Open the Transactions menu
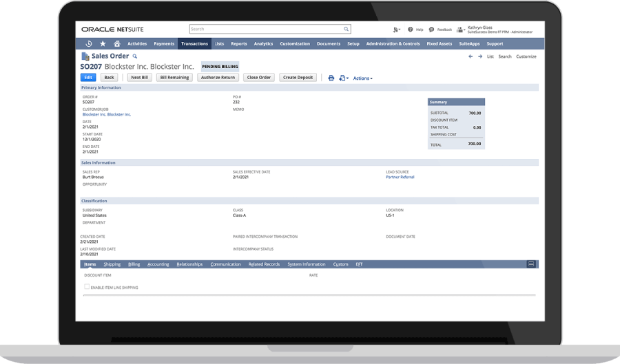The height and width of the screenshot is (364, 620). (x=194, y=43)
